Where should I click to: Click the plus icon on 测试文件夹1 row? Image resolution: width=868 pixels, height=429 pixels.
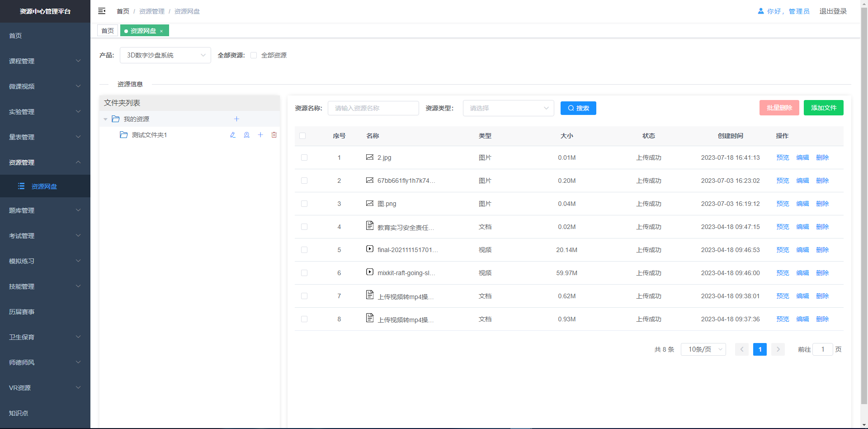(260, 135)
